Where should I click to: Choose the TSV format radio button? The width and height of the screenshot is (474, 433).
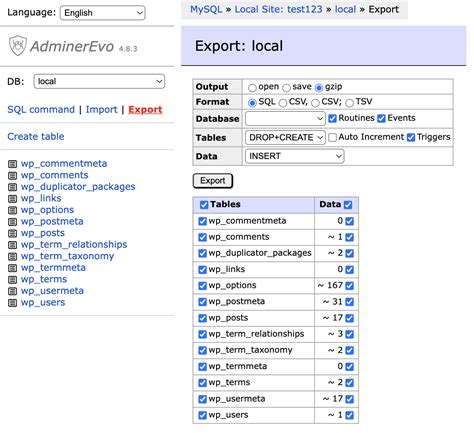pos(349,103)
